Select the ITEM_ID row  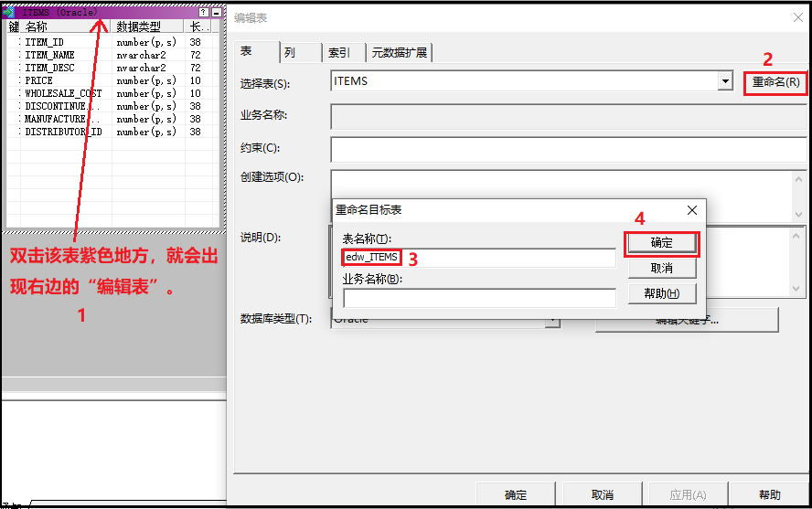[x=113, y=42]
